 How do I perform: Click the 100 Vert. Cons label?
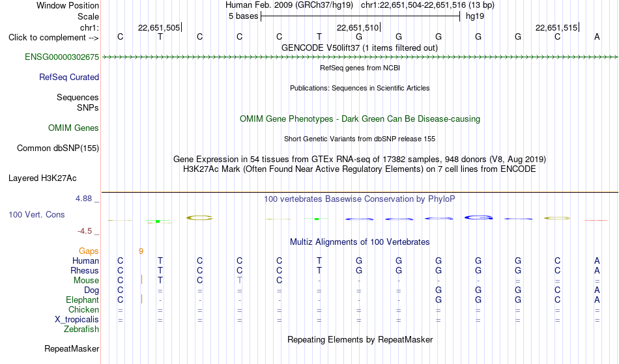pos(36,214)
